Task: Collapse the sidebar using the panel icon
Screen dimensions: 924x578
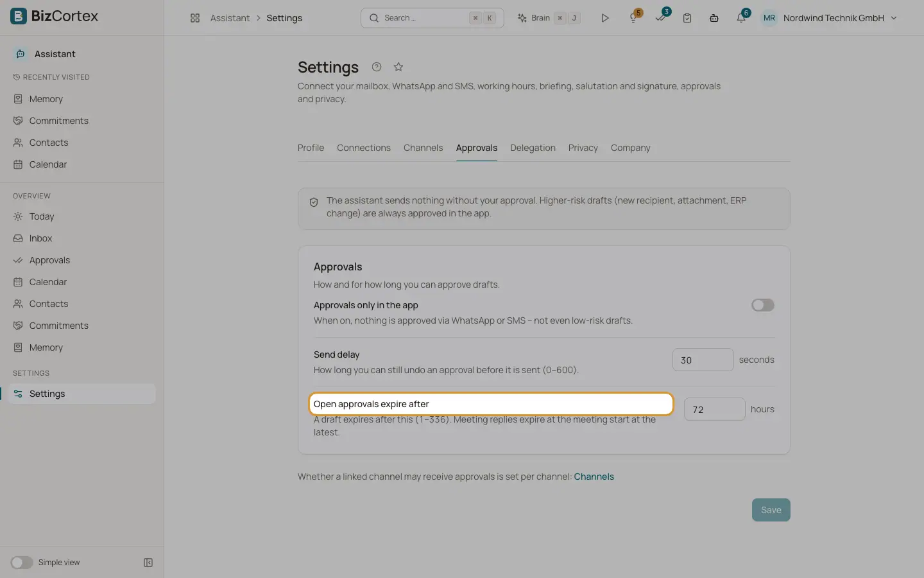Action: 148,563
